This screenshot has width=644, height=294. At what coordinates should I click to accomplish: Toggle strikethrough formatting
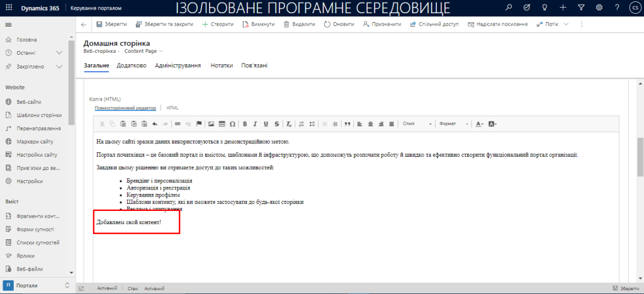276,123
